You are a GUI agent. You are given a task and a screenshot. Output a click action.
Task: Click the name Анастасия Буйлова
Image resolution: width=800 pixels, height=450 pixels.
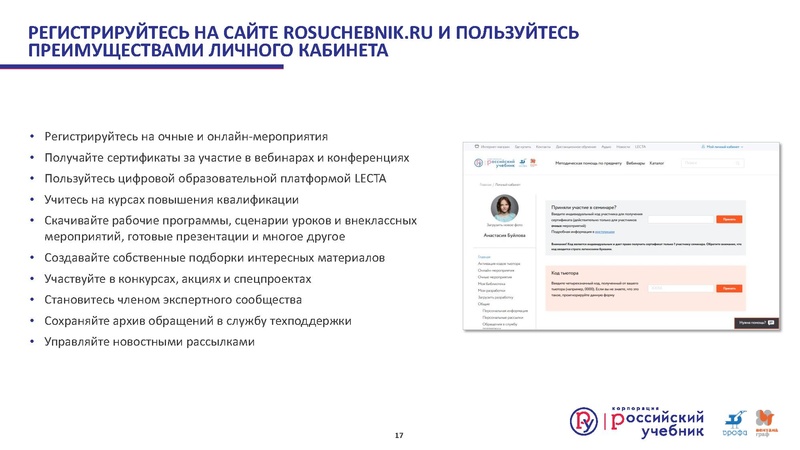[x=505, y=236]
